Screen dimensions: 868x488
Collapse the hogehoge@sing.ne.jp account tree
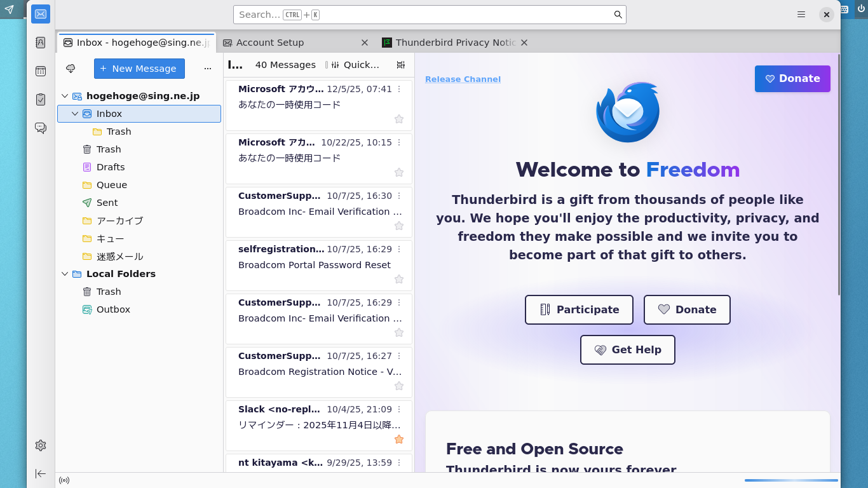pos(64,96)
